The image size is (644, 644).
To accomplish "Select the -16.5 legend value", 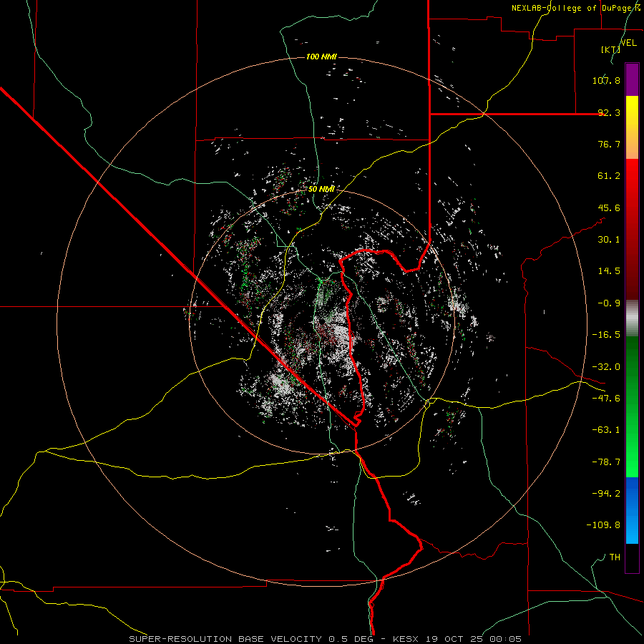I will 606,335.
